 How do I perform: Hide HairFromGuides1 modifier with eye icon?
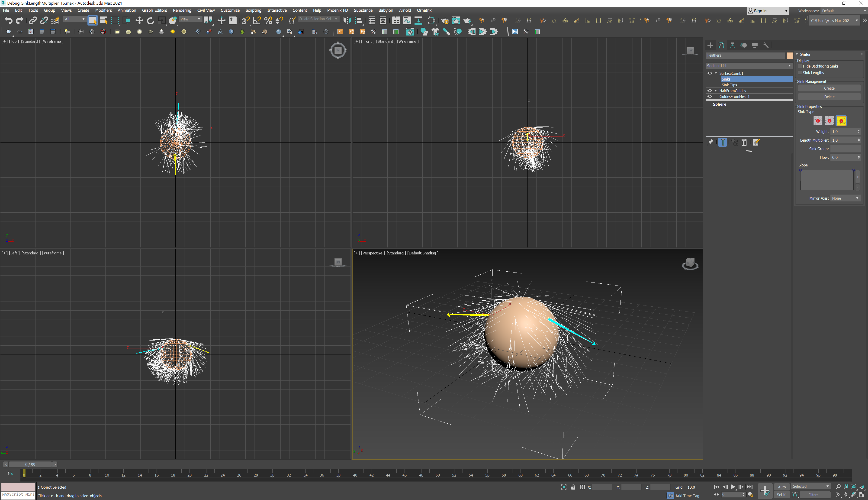pyautogui.click(x=710, y=91)
